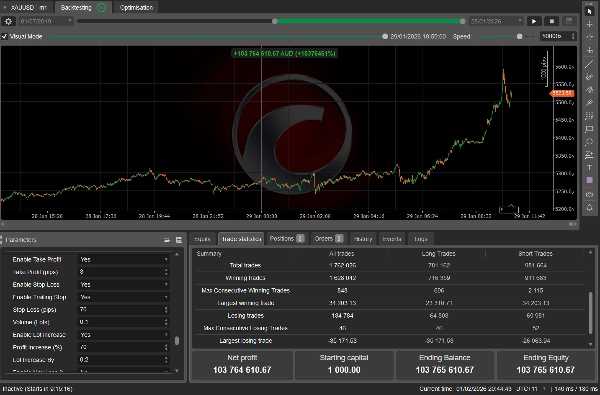Select the rectangle shape tool
This screenshot has width=600, height=395.
589,129
